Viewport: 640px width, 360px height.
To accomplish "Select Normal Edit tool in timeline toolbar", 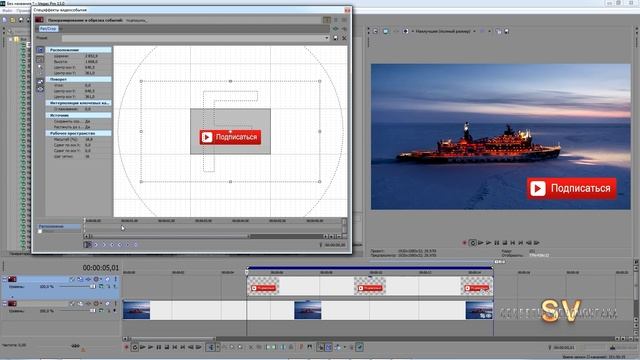I will pyautogui.click(x=211, y=347).
